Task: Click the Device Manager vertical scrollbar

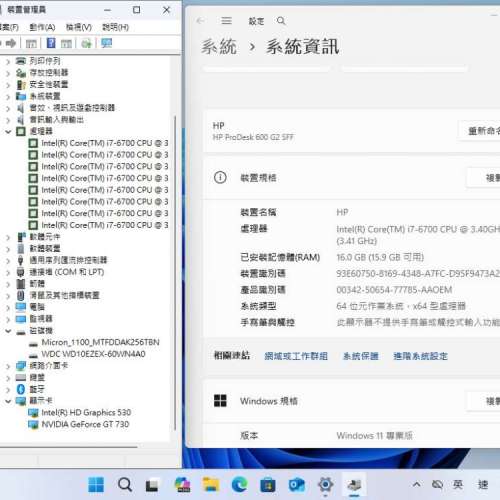Action: [175, 273]
